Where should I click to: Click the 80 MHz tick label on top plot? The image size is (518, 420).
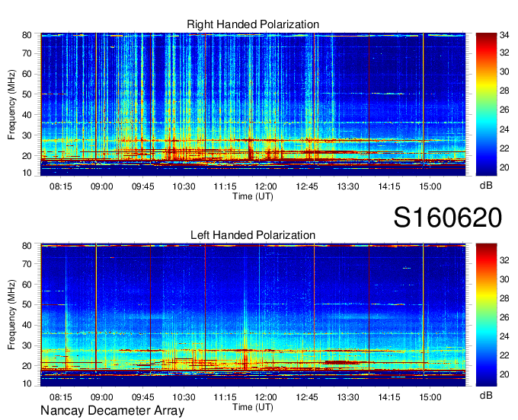click(27, 35)
